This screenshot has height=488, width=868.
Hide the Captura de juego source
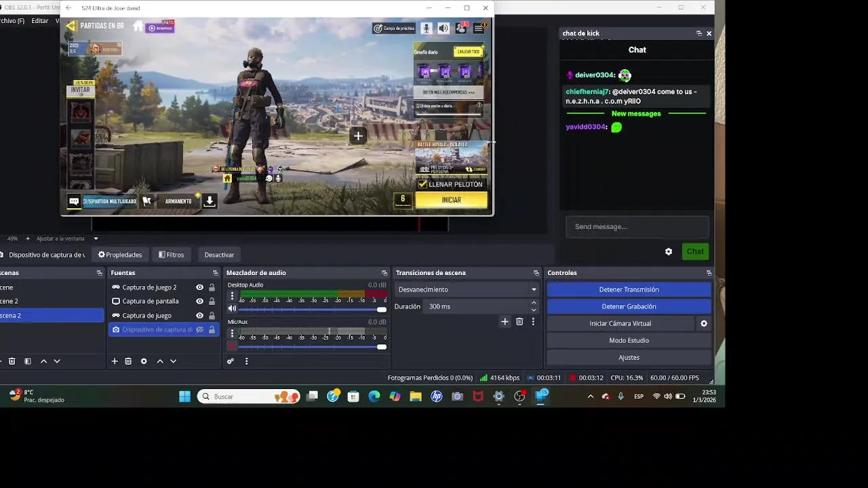point(199,315)
